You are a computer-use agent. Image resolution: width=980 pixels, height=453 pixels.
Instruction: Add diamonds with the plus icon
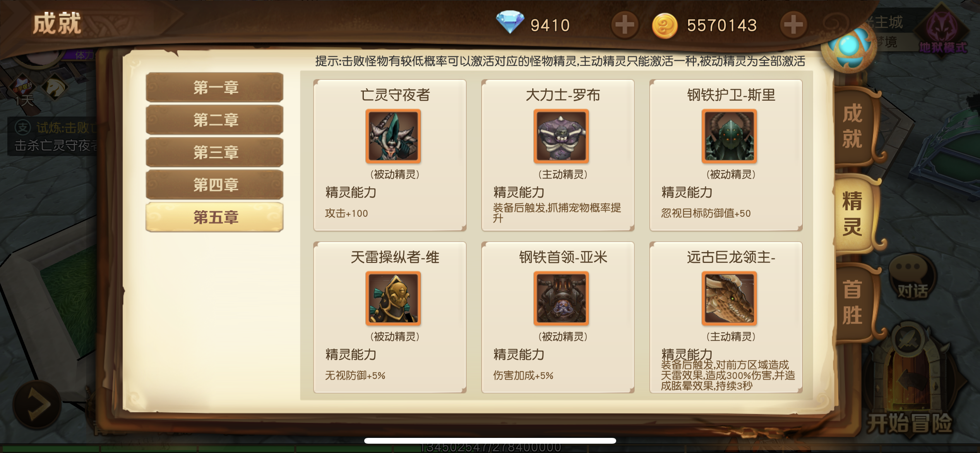tap(624, 25)
